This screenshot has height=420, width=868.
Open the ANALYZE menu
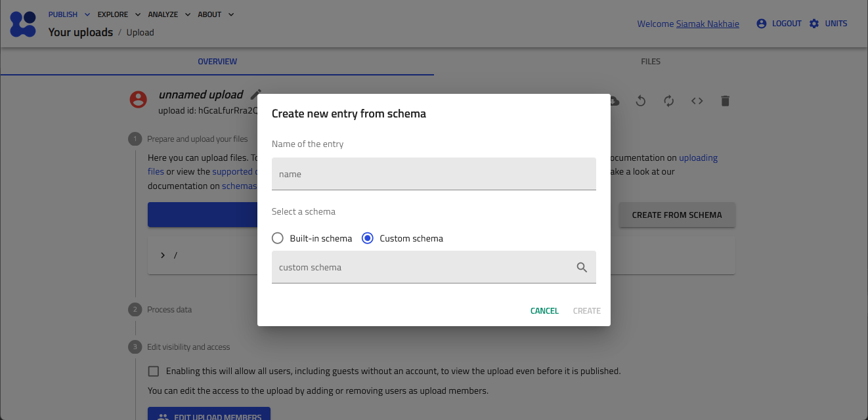click(169, 14)
